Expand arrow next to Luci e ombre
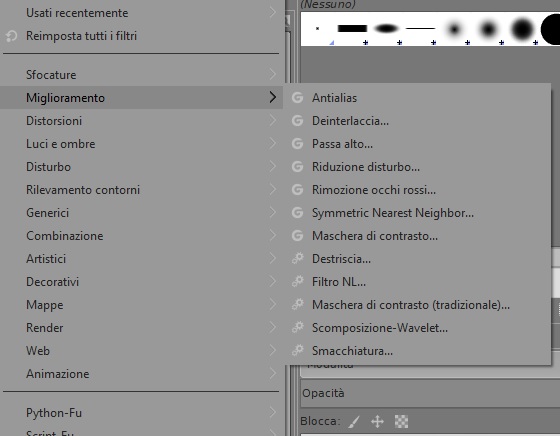This screenshot has width=560, height=436. (272, 144)
